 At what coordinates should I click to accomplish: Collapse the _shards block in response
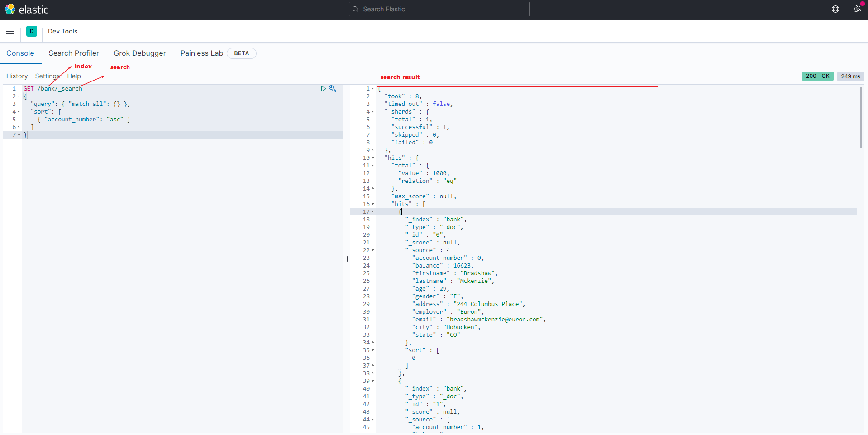373,112
